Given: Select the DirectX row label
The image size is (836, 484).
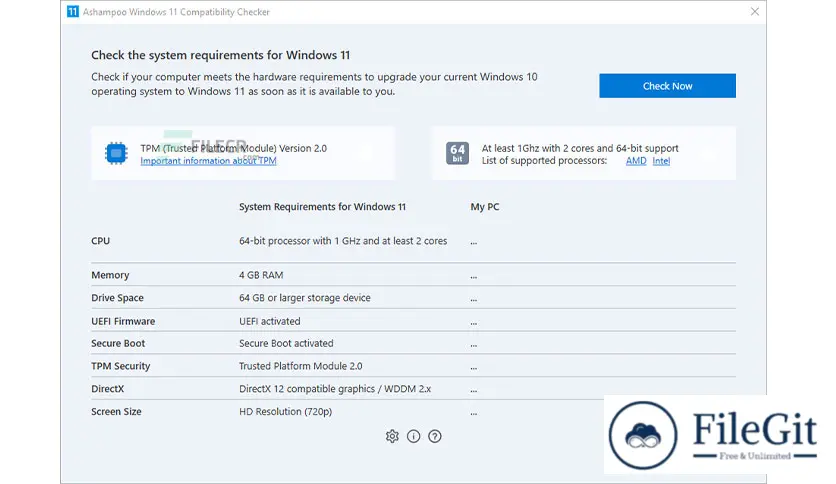Looking at the screenshot, I should tap(108, 389).
